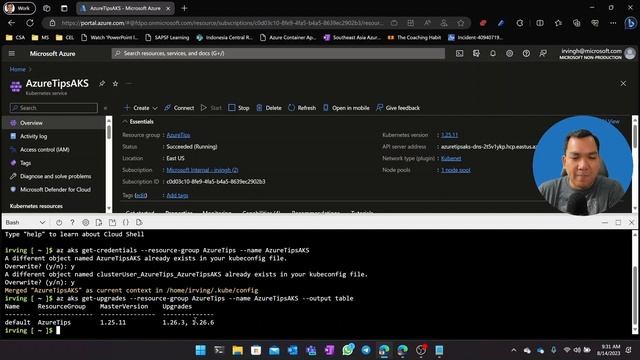640x360 pixels.
Task: Expand the Create dropdown
Action: click(x=141, y=108)
